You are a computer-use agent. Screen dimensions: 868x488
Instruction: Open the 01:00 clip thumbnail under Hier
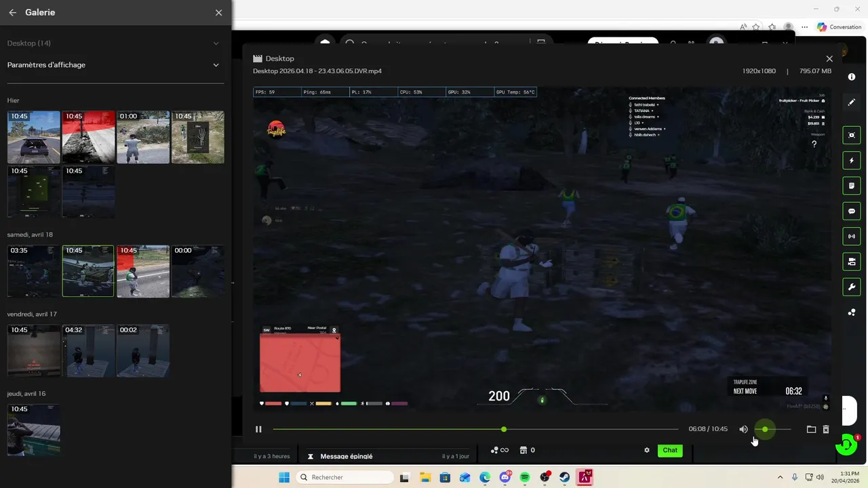143,137
